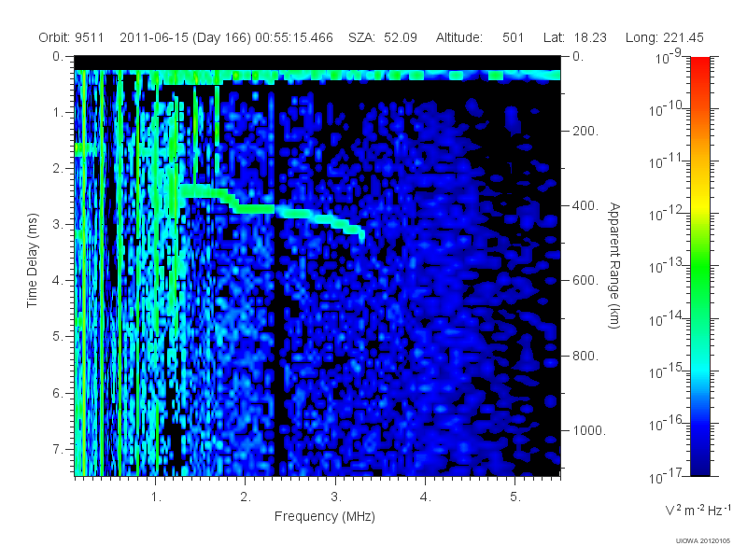747x560 pixels.
Task: Click the time delay tick '5.'
Action: (58, 337)
